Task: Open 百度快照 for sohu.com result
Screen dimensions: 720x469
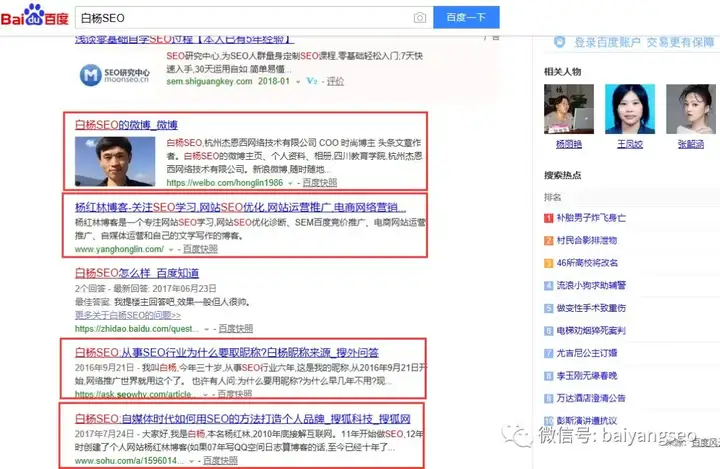Action: (220, 460)
